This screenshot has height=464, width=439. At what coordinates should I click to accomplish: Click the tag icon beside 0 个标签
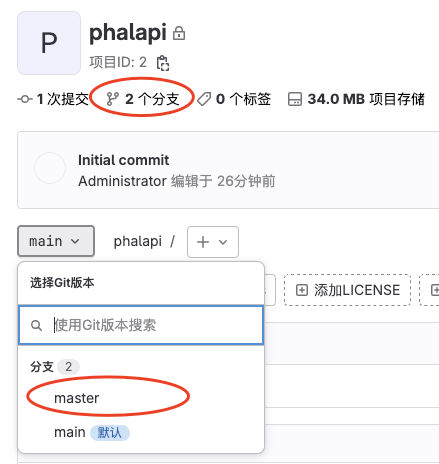point(204,99)
